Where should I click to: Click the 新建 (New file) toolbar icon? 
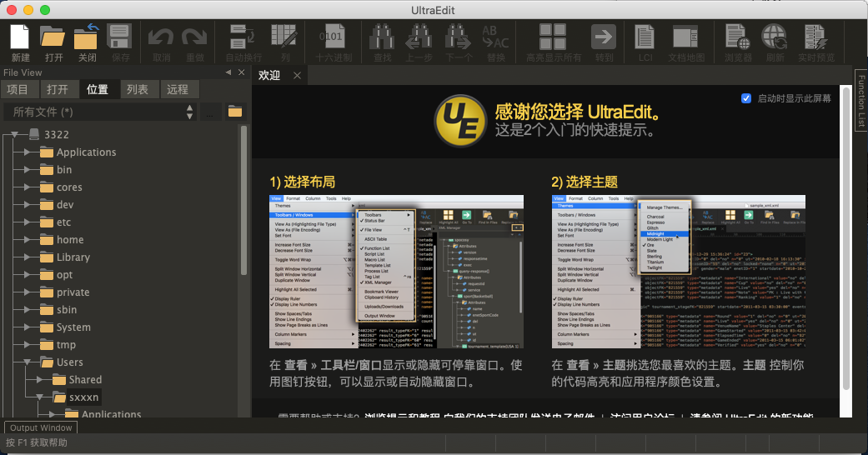pyautogui.click(x=20, y=37)
